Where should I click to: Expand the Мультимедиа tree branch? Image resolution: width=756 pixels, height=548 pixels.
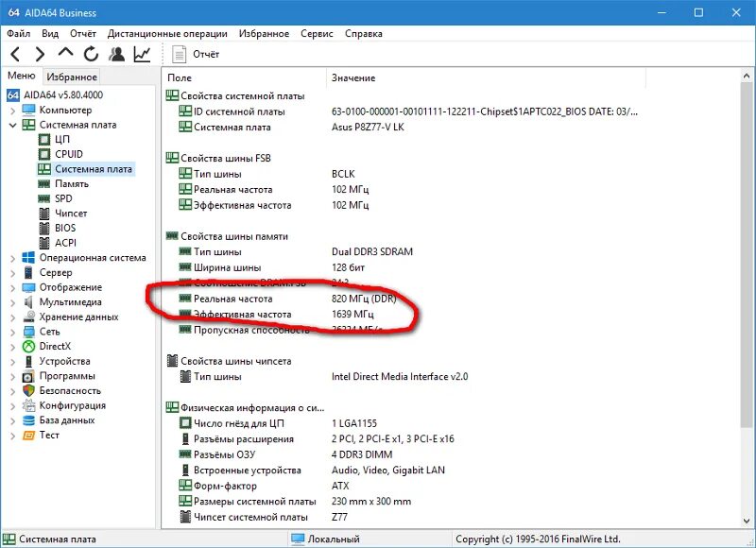click(12, 302)
